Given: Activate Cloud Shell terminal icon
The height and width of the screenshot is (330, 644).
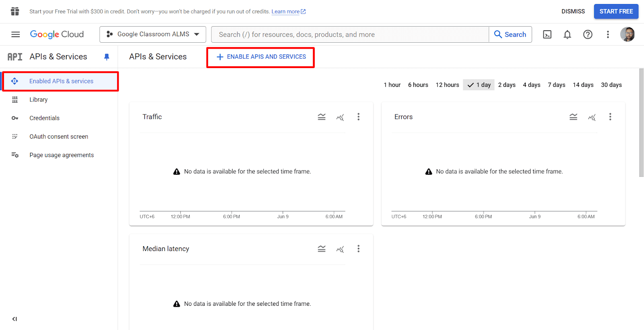Looking at the screenshot, I should pyautogui.click(x=547, y=35).
